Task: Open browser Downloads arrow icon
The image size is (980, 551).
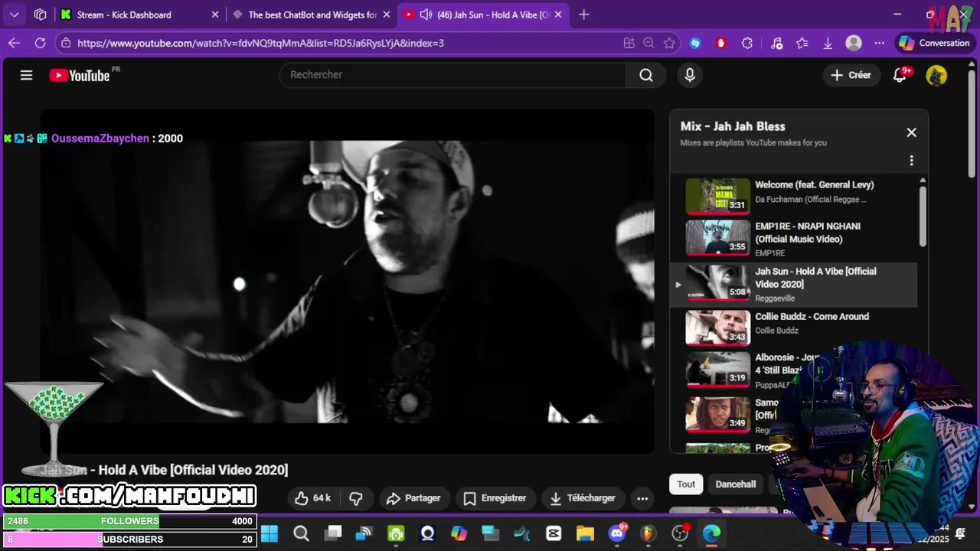Action: coord(828,44)
